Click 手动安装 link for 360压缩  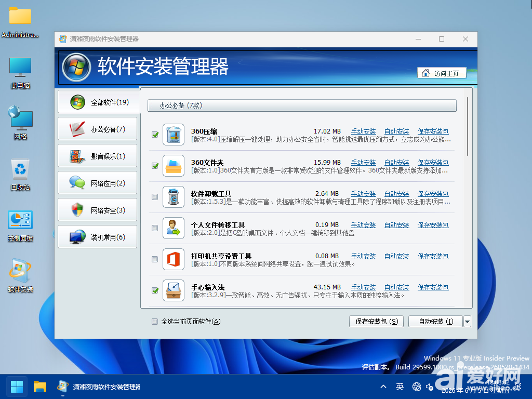[363, 131]
